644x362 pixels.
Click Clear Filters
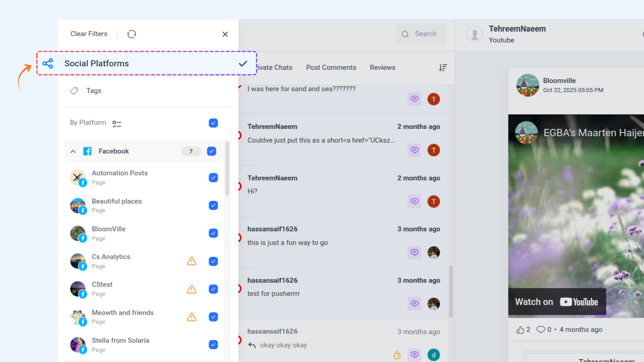(x=89, y=34)
